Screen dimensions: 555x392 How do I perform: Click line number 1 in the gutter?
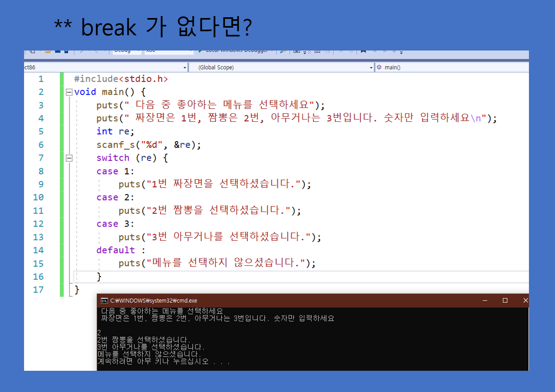click(41, 79)
